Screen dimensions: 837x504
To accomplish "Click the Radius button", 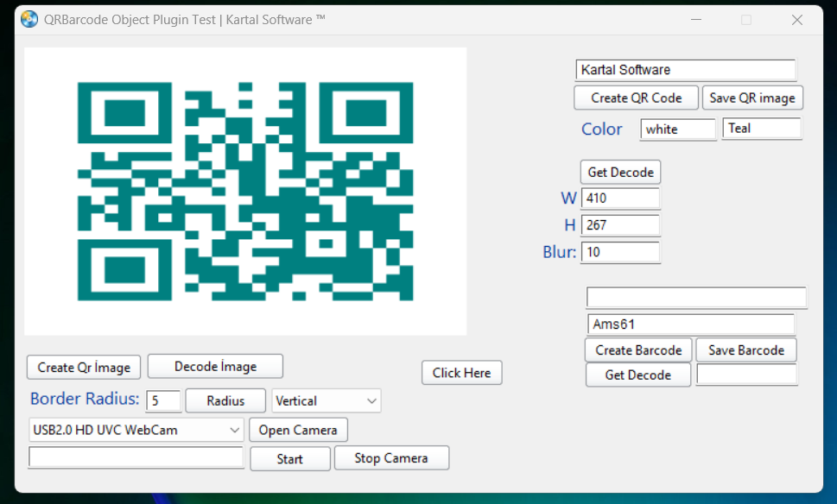I will tap(225, 401).
